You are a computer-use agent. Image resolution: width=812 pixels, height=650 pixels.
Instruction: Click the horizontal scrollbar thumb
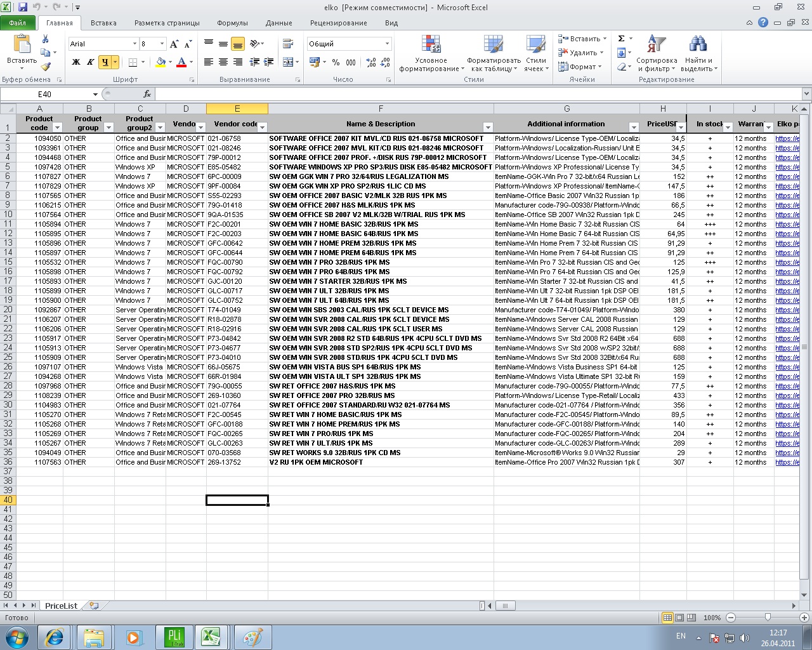pyautogui.click(x=505, y=606)
